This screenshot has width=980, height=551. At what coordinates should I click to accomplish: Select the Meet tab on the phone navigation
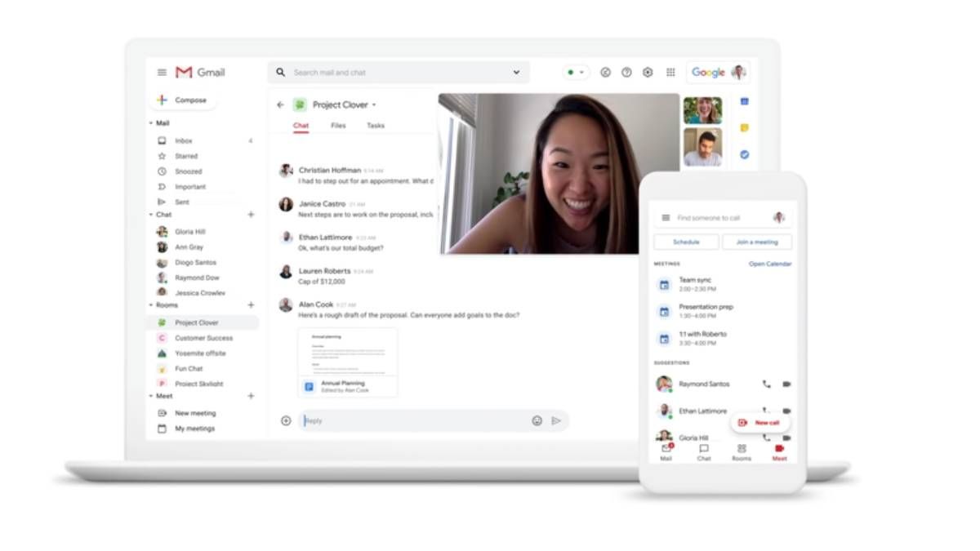point(778,452)
